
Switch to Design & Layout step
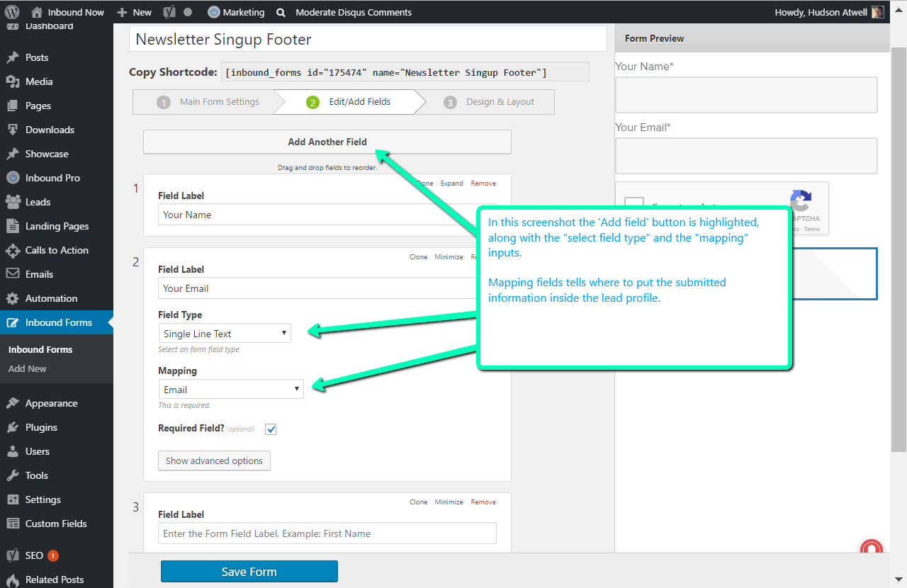coord(490,102)
